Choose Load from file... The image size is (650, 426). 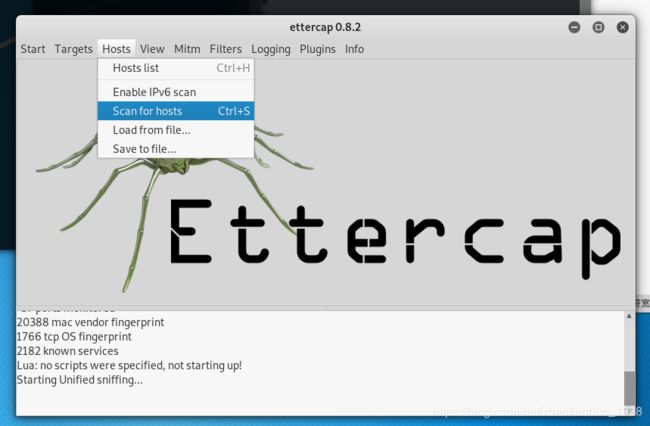[x=176, y=130]
